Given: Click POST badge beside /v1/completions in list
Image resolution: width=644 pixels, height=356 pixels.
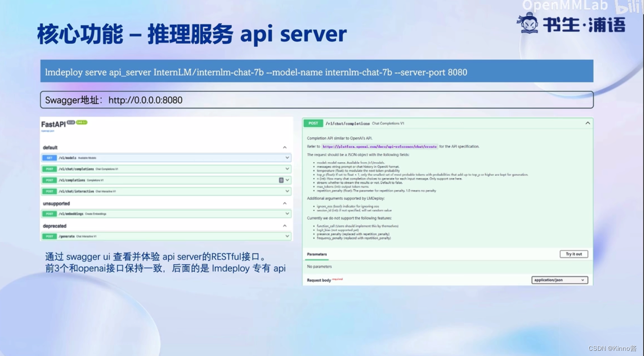Looking at the screenshot, I should pyautogui.click(x=50, y=180).
